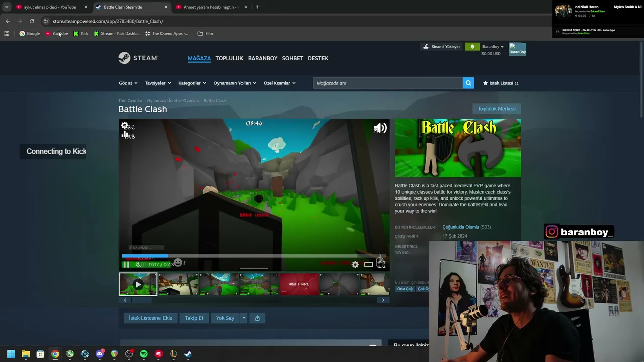Open the SOHBET chat menu

point(292,58)
